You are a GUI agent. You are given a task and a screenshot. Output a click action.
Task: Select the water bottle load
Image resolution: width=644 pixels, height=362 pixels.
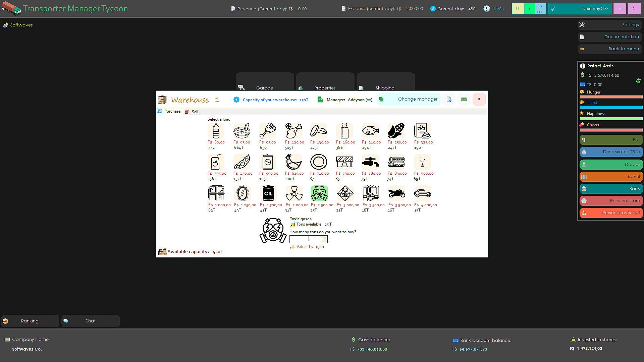[216, 131]
